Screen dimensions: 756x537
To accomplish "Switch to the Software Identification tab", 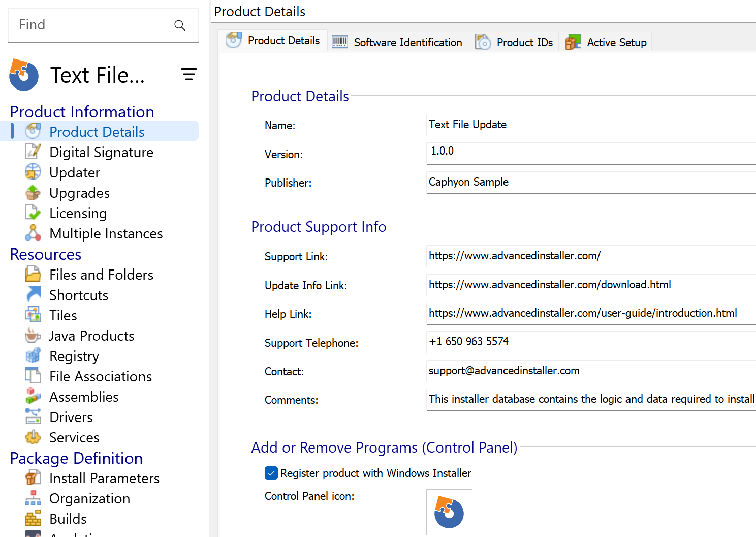I will pyautogui.click(x=397, y=42).
